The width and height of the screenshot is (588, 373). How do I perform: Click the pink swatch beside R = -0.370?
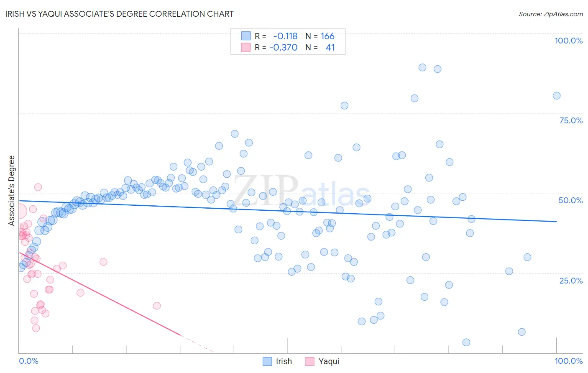point(245,47)
